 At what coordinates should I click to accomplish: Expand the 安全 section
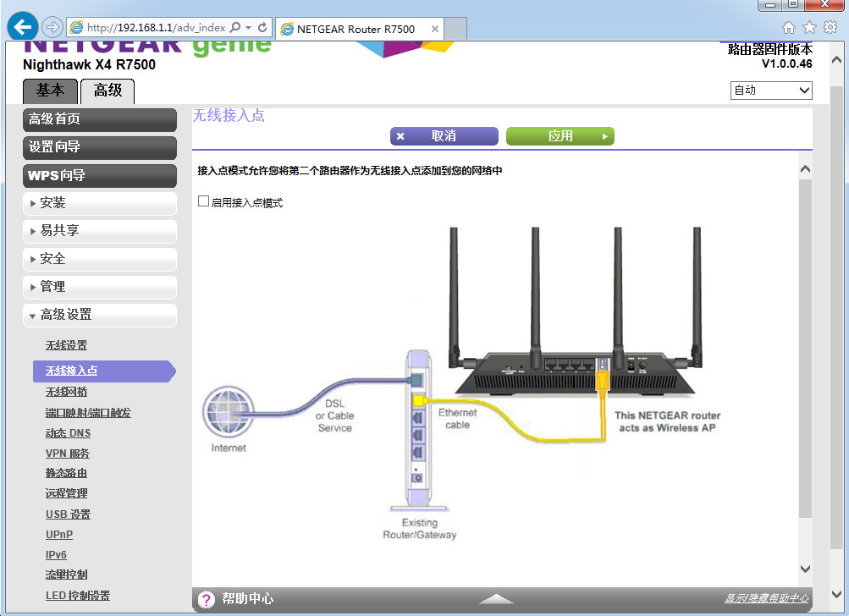tap(100, 259)
